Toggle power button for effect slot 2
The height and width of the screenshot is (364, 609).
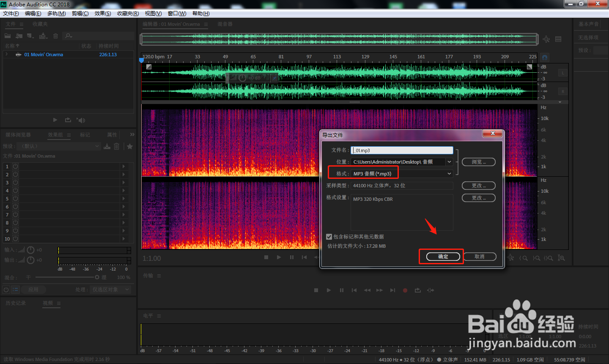coord(15,175)
